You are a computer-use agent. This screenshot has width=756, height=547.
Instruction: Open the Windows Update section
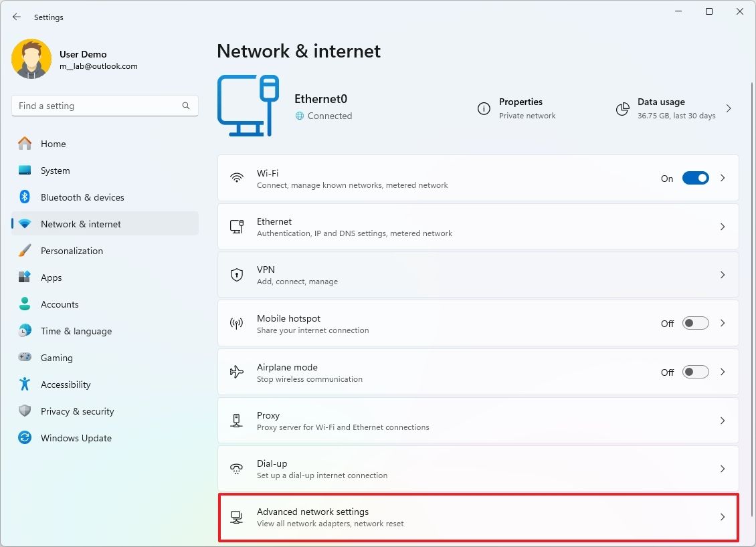pos(76,438)
